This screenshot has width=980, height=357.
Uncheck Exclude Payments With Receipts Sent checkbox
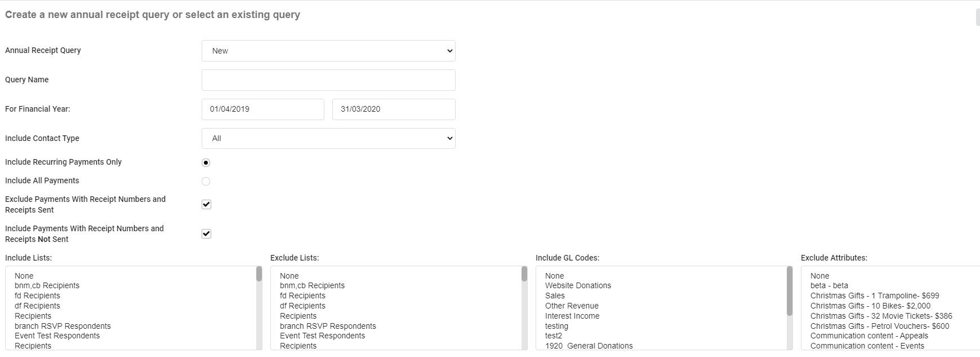click(206, 205)
